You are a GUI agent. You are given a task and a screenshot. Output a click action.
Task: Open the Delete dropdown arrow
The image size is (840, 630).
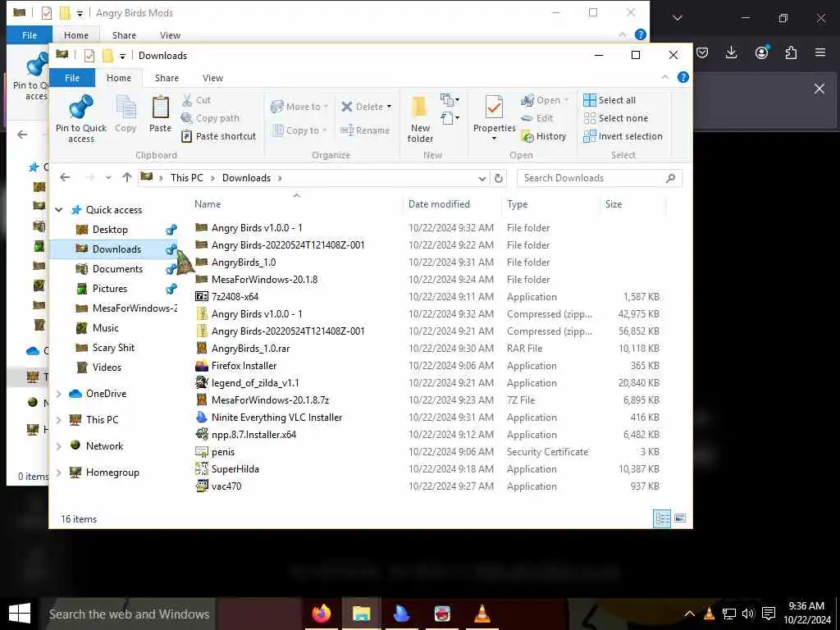[x=390, y=107]
